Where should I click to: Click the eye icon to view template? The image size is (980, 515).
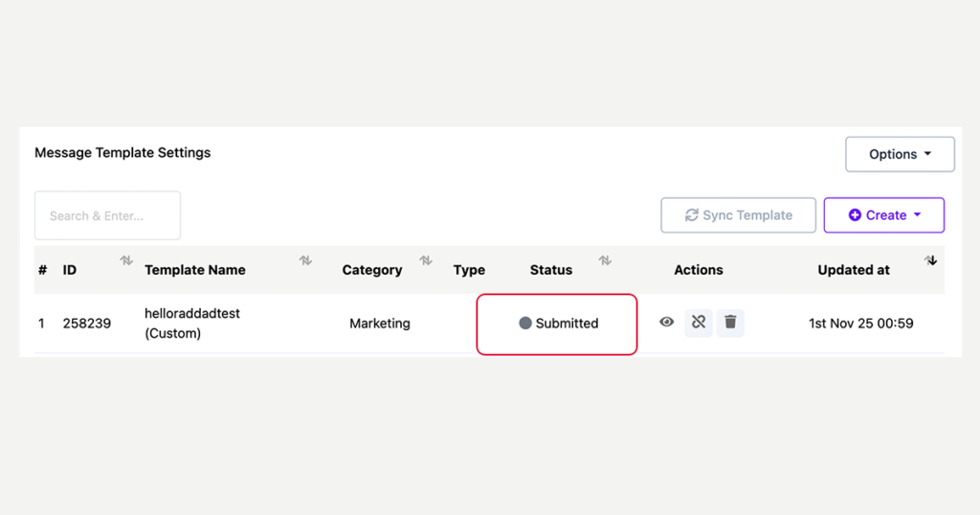[667, 323]
